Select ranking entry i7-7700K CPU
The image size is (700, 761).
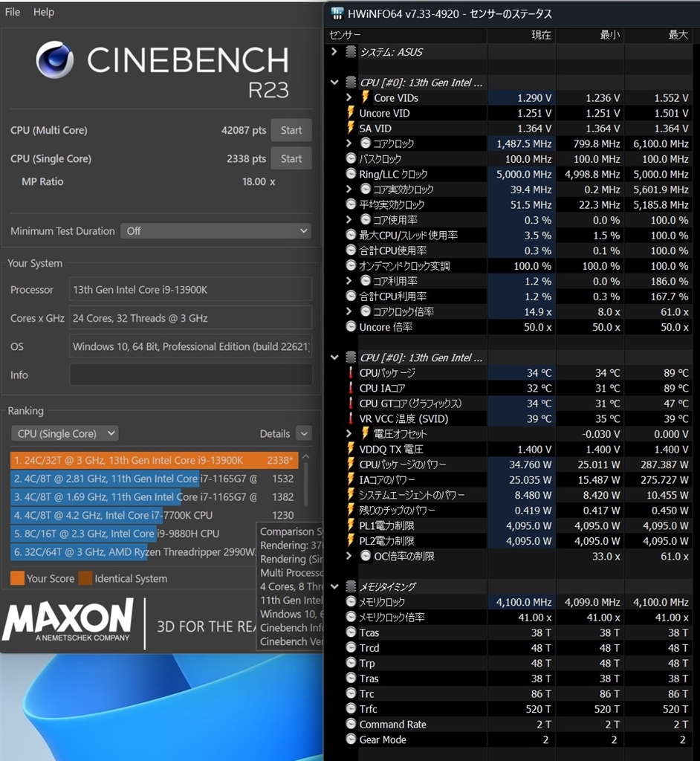coord(155,515)
